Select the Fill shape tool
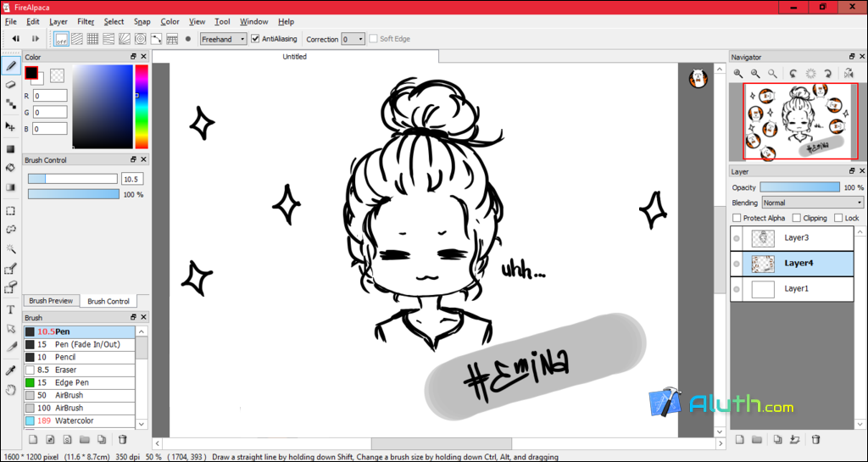Image resolution: width=868 pixels, height=462 pixels. pos(10,149)
